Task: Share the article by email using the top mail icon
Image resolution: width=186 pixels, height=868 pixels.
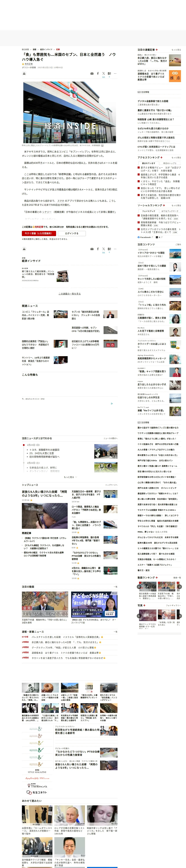Action: (92, 73)
